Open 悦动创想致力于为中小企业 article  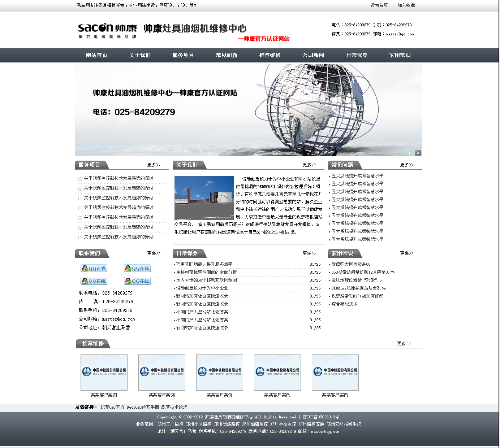[x=202, y=288]
